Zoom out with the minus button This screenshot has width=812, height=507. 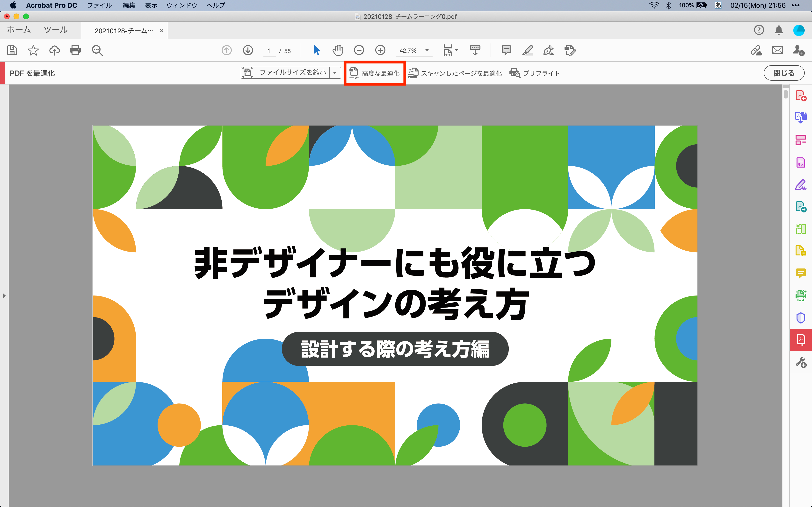click(359, 50)
